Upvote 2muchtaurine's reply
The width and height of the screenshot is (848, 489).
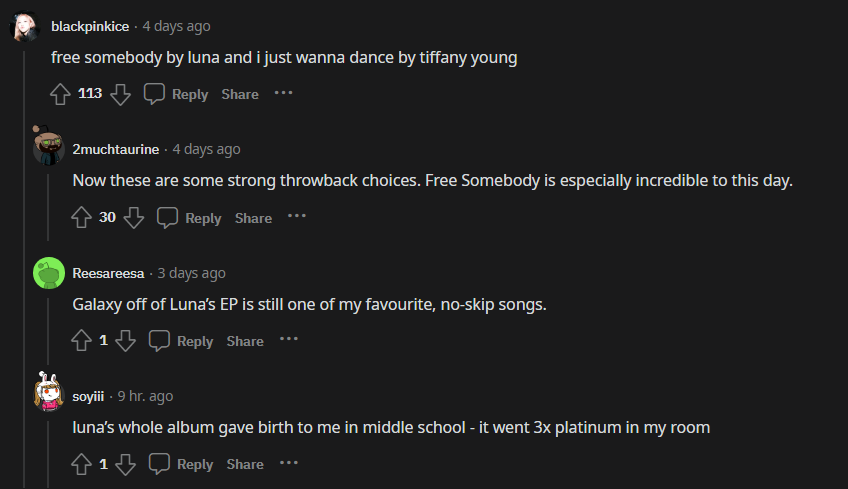(x=82, y=218)
